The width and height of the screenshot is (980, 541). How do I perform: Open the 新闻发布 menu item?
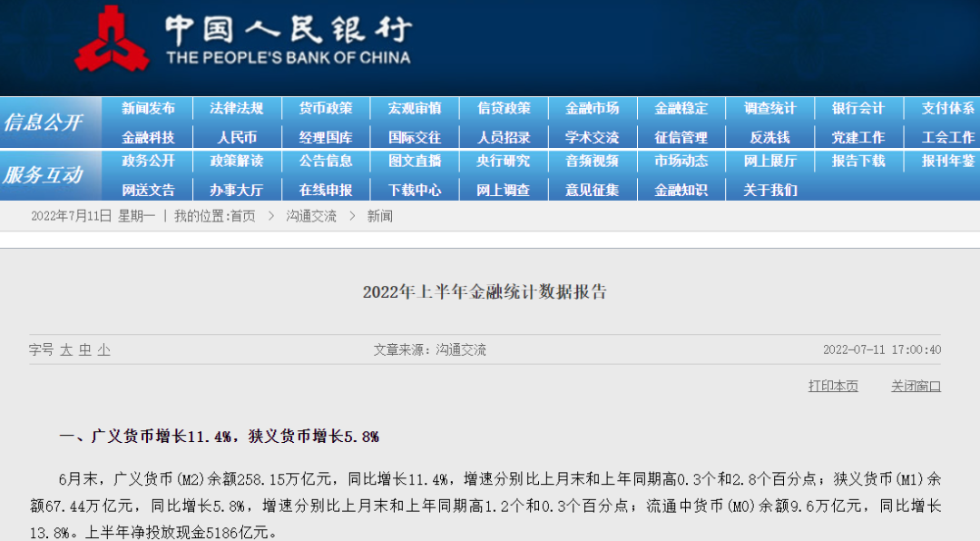click(148, 108)
